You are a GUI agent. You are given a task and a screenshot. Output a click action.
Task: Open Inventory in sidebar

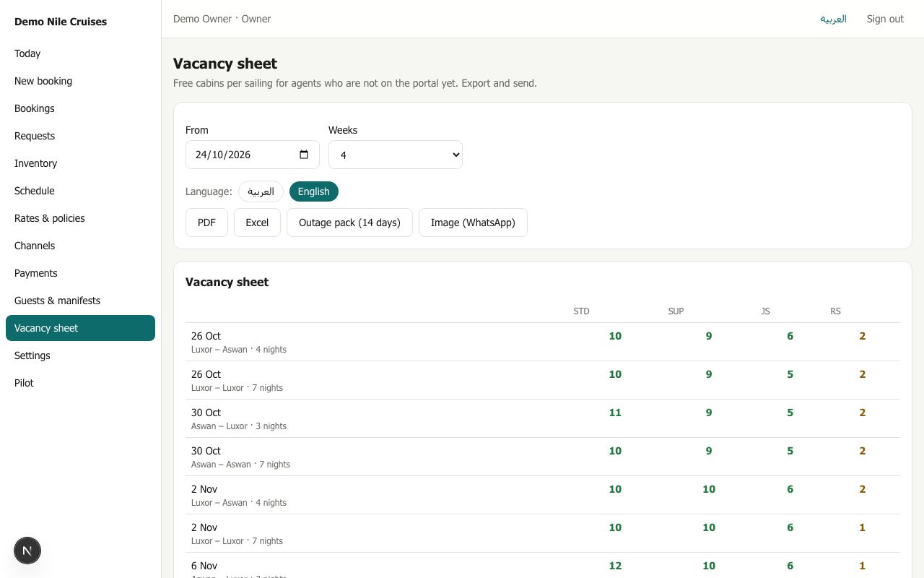[x=80, y=163]
